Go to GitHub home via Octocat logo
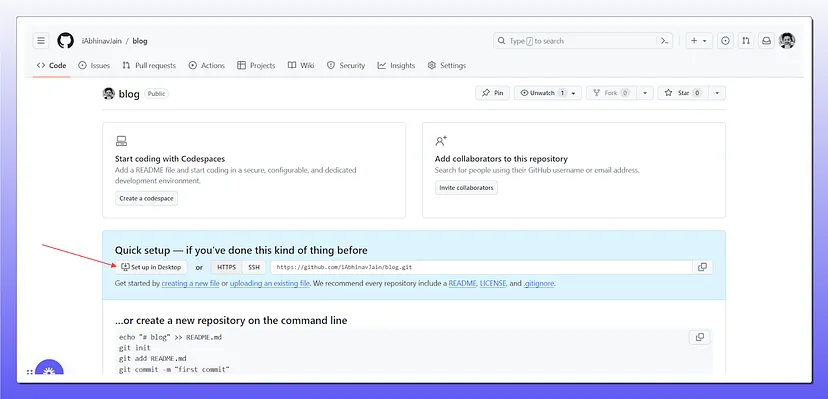 click(65, 41)
